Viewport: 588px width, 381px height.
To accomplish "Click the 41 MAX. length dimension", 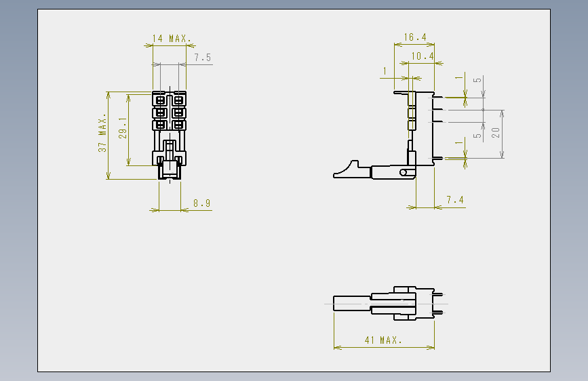I will click(x=383, y=340).
